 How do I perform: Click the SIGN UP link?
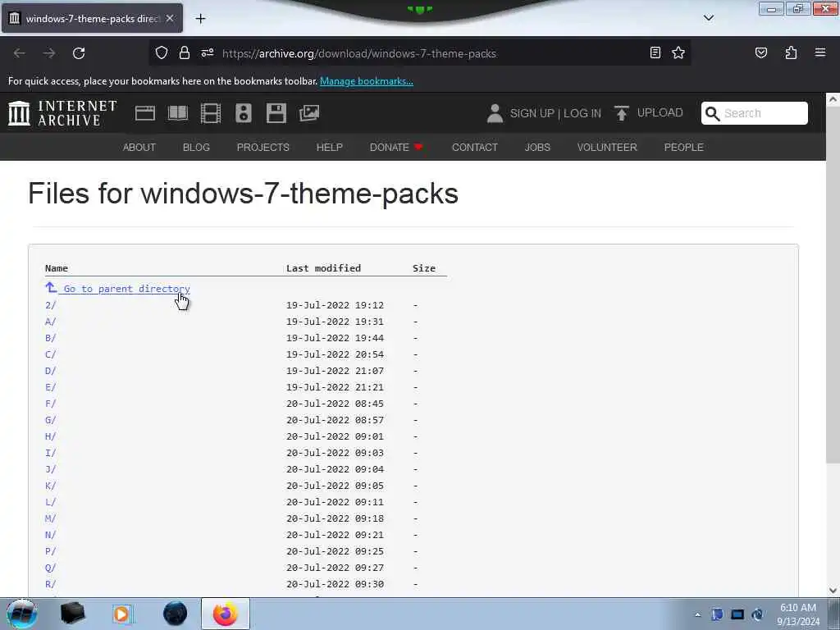[532, 113]
